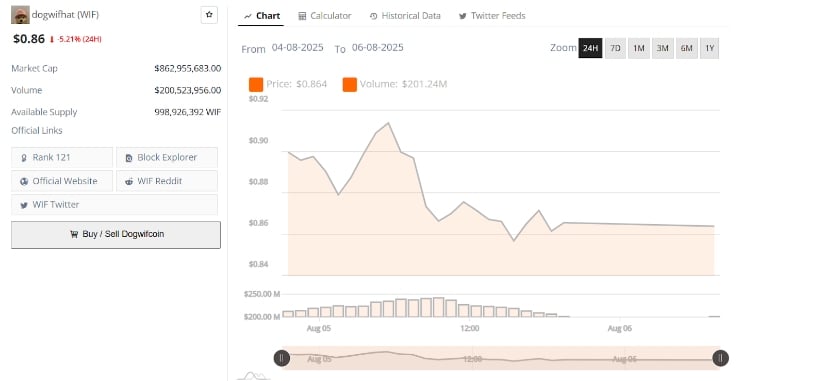Click the $0.86 current price text

(x=29, y=38)
